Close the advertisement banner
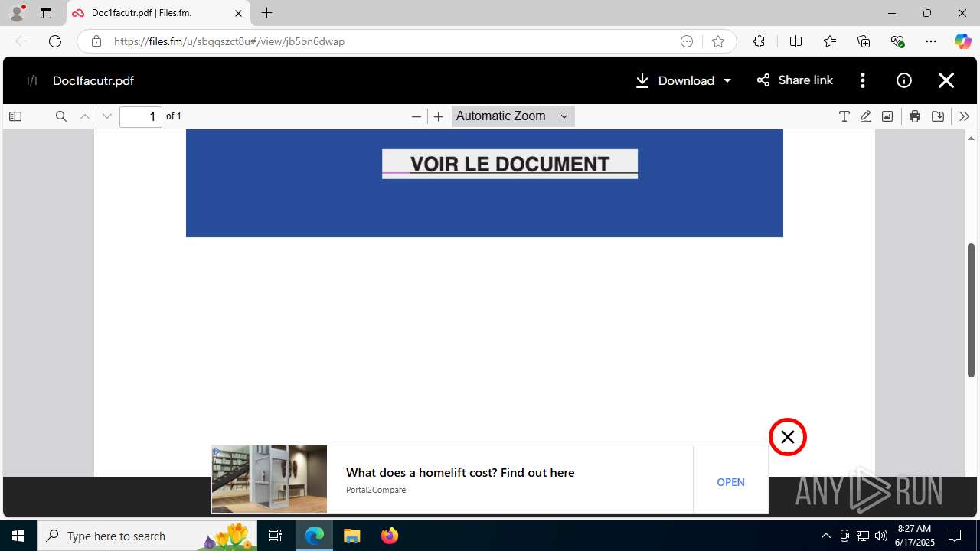Image resolution: width=980 pixels, height=551 pixels. [x=788, y=437]
